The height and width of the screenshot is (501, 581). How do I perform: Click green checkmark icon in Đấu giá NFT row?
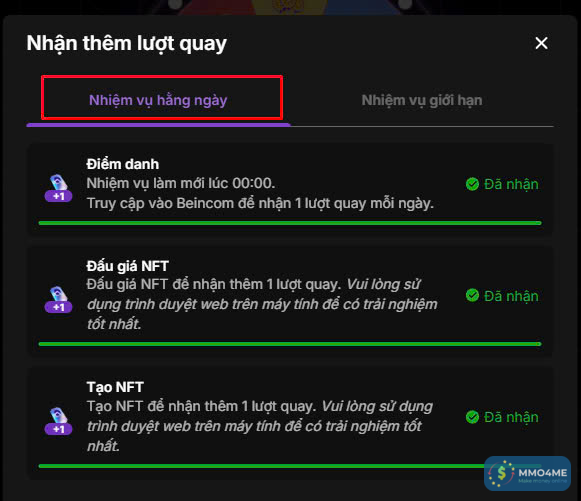[x=472, y=295]
